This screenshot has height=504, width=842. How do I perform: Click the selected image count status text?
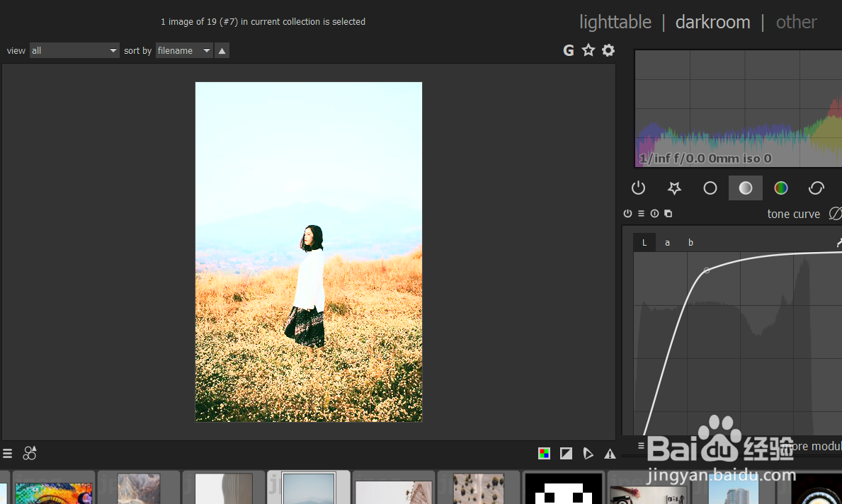point(263,22)
